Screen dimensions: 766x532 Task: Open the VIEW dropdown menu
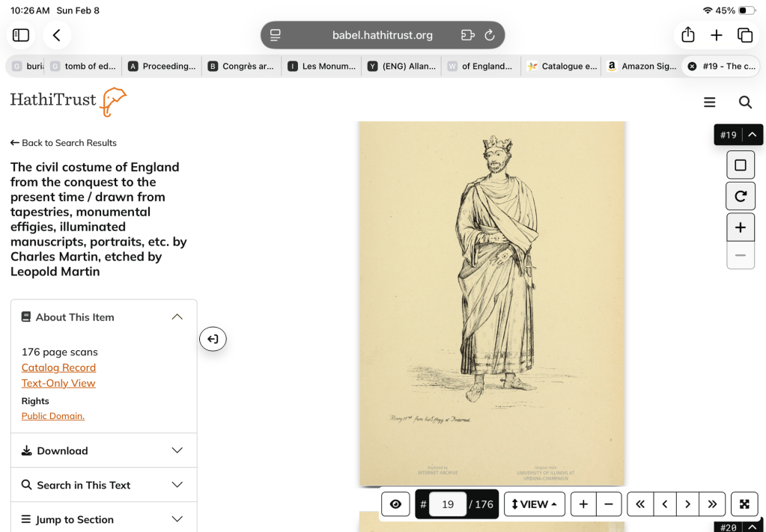click(534, 504)
